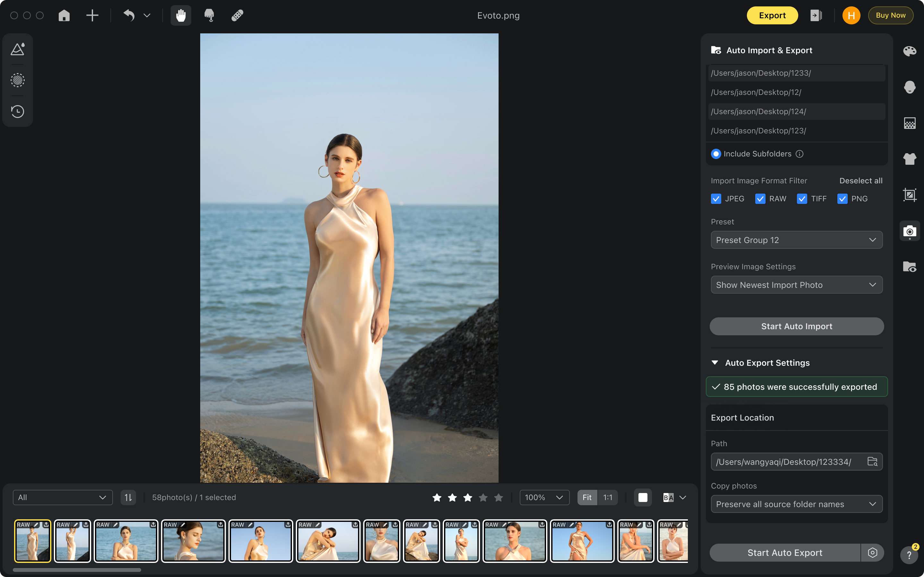Open the Show Newest Import Photo dropdown
Image resolution: width=924 pixels, height=577 pixels.
(796, 285)
